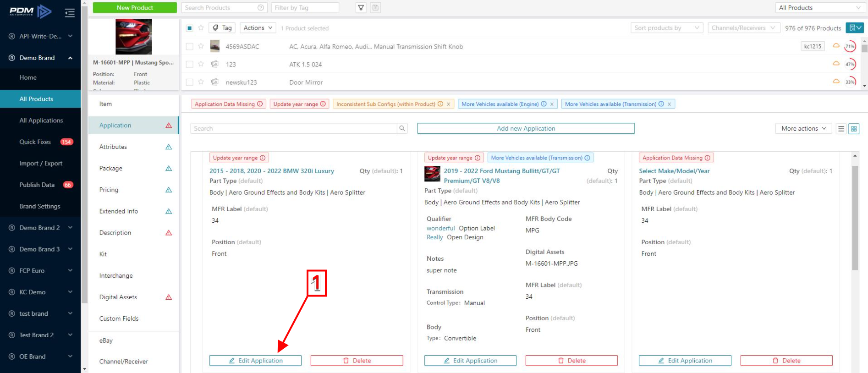Click the warning triangle next to Description
The height and width of the screenshot is (373, 868).
coord(169,233)
